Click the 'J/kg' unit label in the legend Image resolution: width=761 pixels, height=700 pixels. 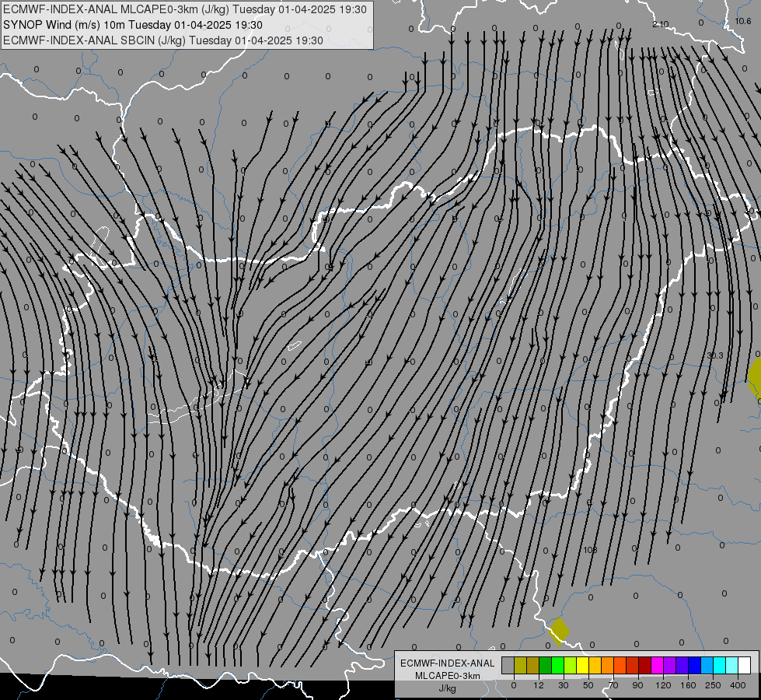coord(447,688)
